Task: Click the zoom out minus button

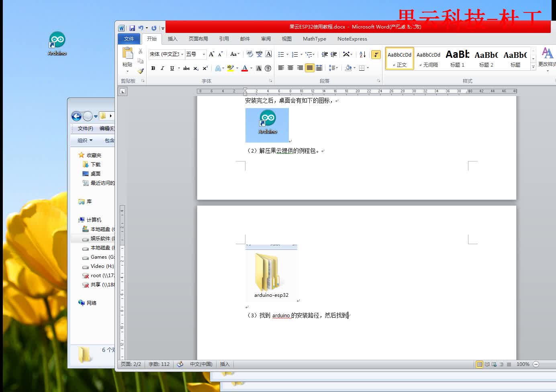Action: [x=536, y=364]
